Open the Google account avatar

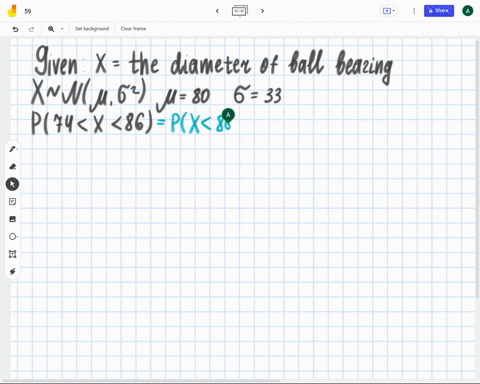468,11
